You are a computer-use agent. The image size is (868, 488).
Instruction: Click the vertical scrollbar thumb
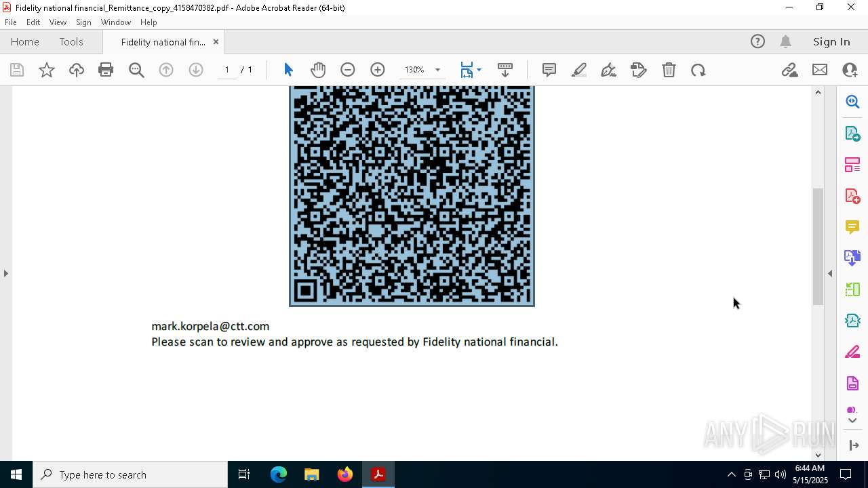(818, 246)
